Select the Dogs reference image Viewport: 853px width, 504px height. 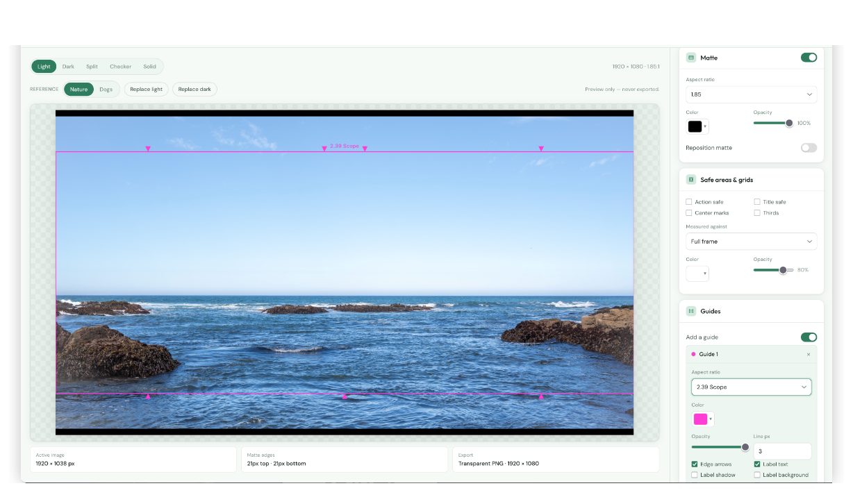tap(106, 90)
